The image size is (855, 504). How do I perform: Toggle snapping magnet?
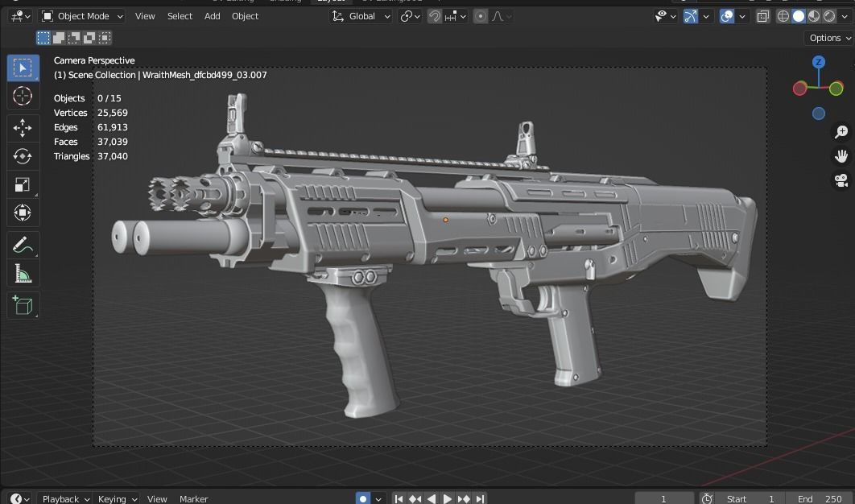pos(434,16)
